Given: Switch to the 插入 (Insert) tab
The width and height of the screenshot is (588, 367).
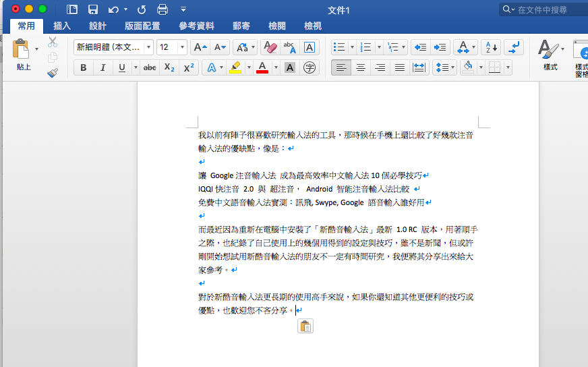Looking at the screenshot, I should [x=62, y=26].
